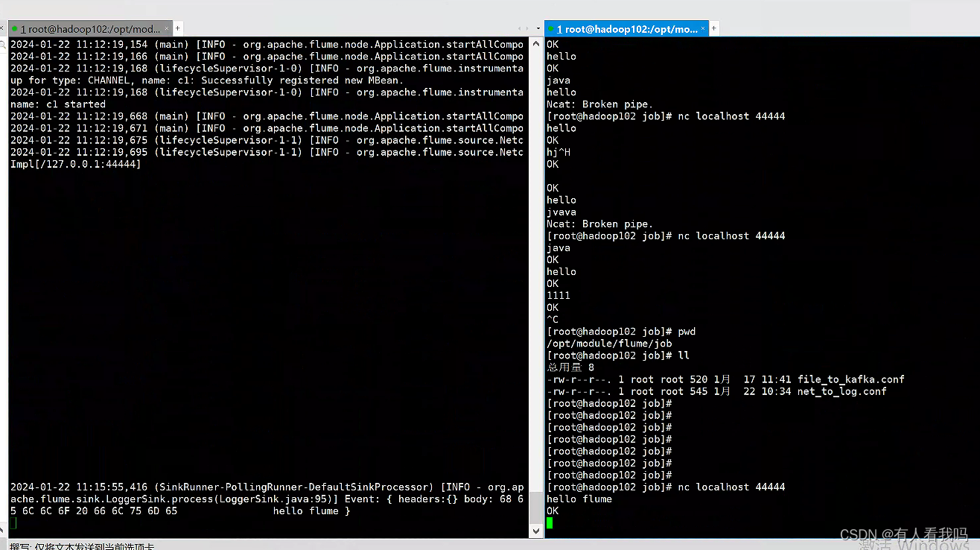The image size is (980, 550).
Task: Click the "Impl[/127.0.0.1:44444]" text
Action: point(76,164)
